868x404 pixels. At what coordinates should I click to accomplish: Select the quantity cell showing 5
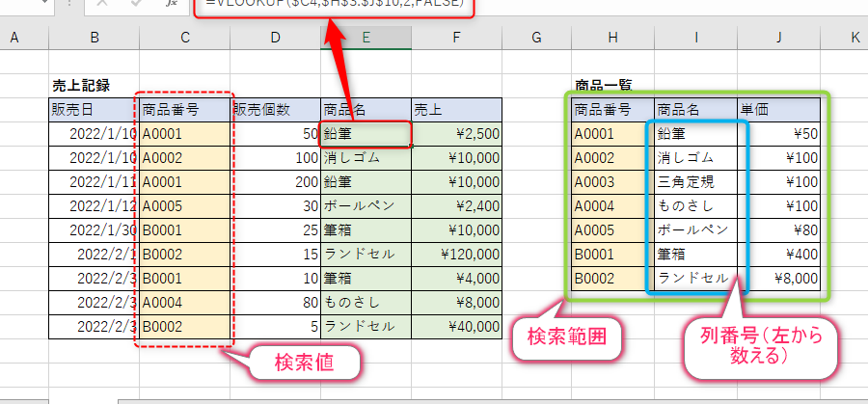[276, 327]
